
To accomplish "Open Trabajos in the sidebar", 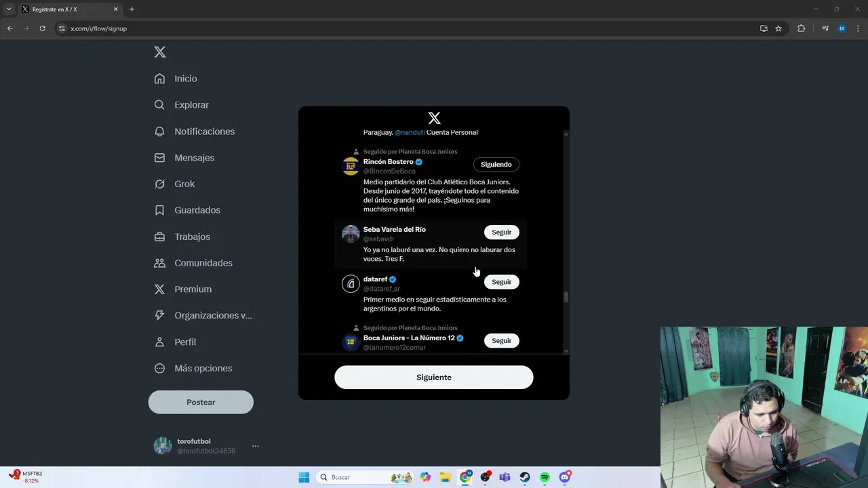I will click(182, 237).
